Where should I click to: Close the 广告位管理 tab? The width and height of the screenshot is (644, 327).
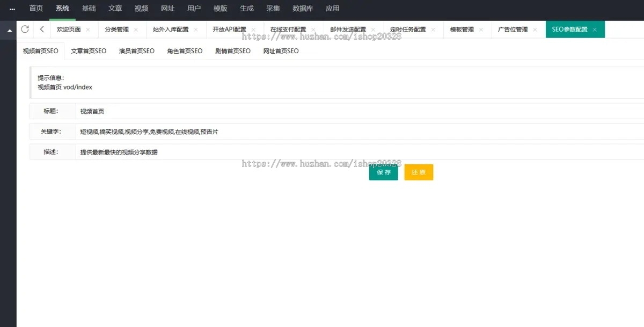[x=535, y=30]
